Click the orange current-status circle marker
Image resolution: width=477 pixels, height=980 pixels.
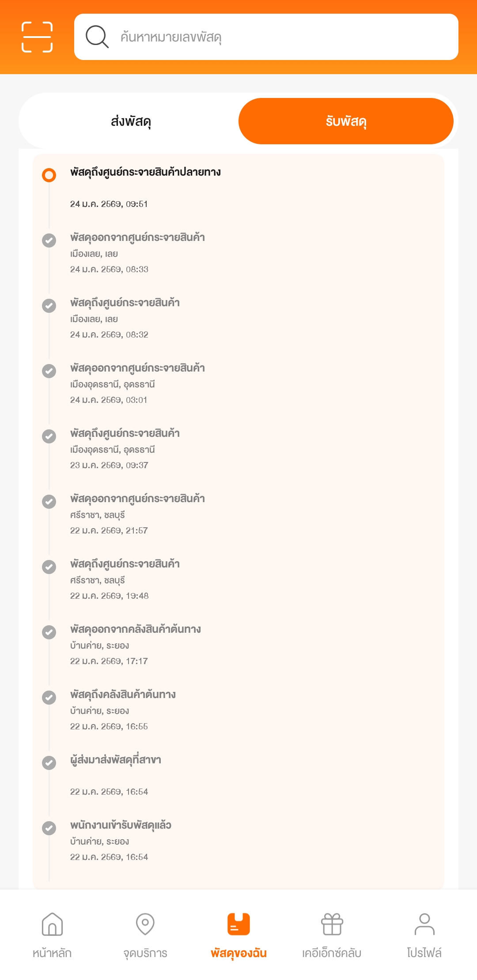tap(49, 175)
